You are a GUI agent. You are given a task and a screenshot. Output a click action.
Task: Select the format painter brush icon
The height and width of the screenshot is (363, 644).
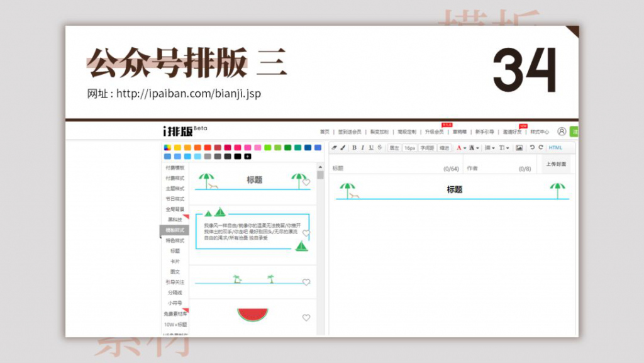tap(341, 148)
